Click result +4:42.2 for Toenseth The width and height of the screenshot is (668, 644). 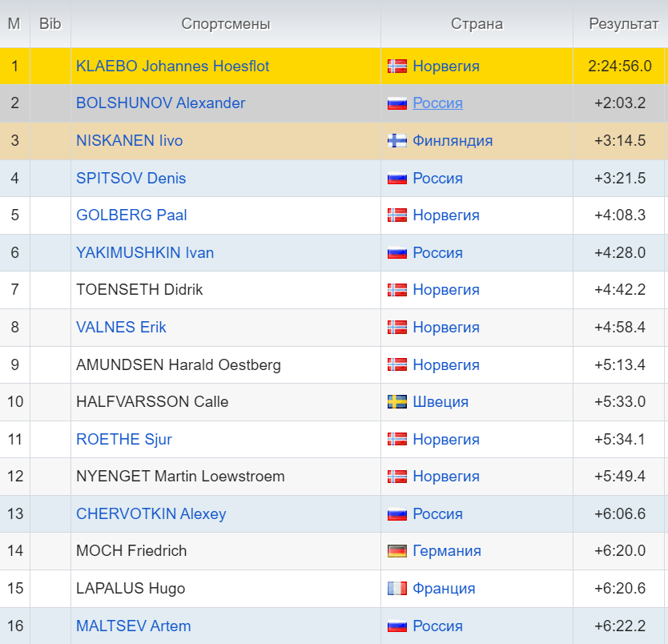coord(620,290)
